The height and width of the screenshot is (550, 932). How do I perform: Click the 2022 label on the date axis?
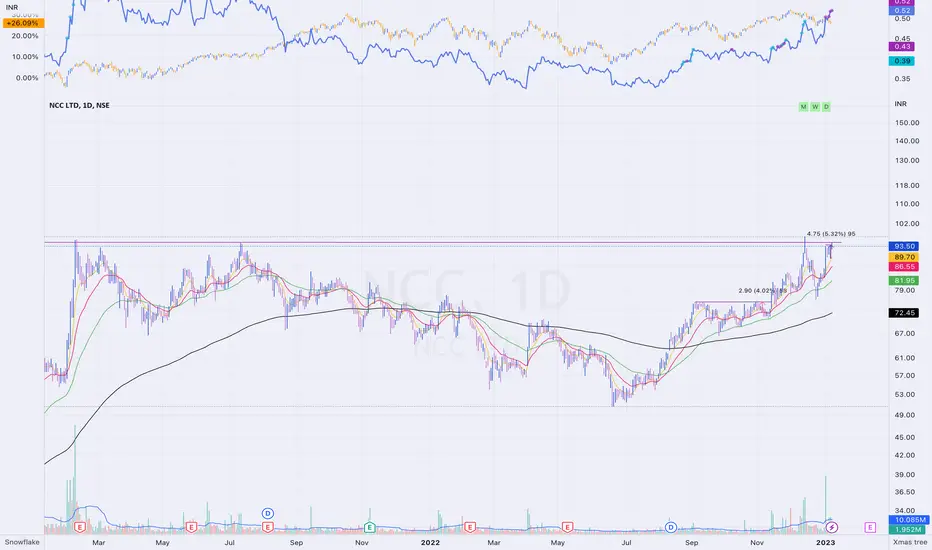coord(430,542)
